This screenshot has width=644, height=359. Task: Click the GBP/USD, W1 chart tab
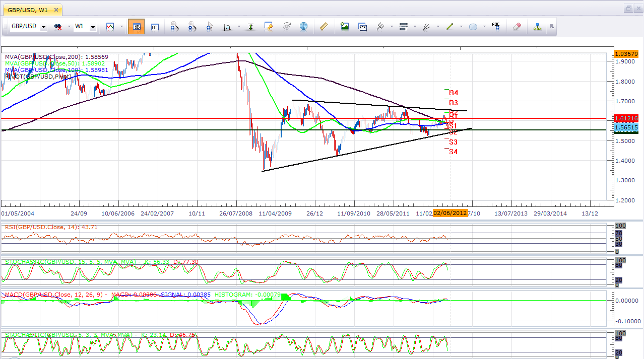pyautogui.click(x=33, y=9)
